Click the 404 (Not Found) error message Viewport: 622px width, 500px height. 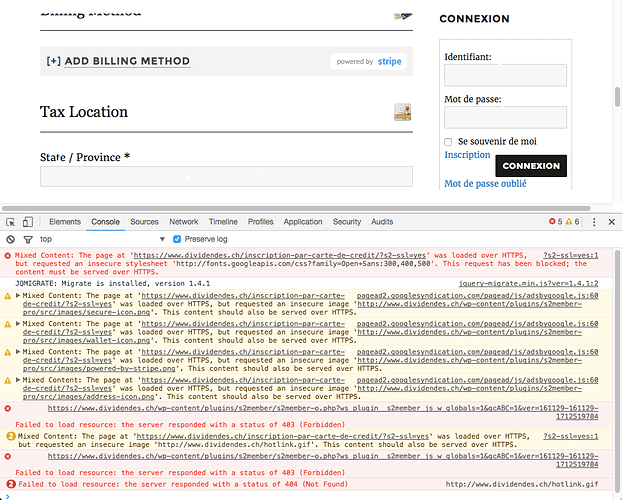[183, 485]
